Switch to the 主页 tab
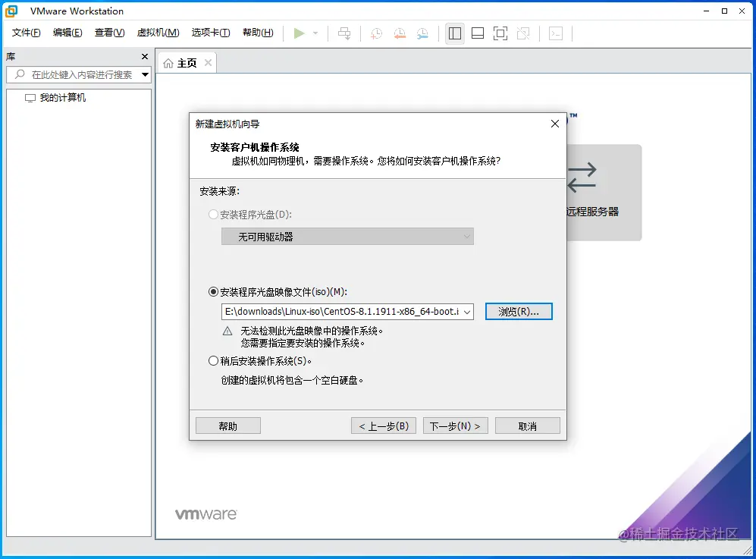The height and width of the screenshot is (559, 756). 187,63
